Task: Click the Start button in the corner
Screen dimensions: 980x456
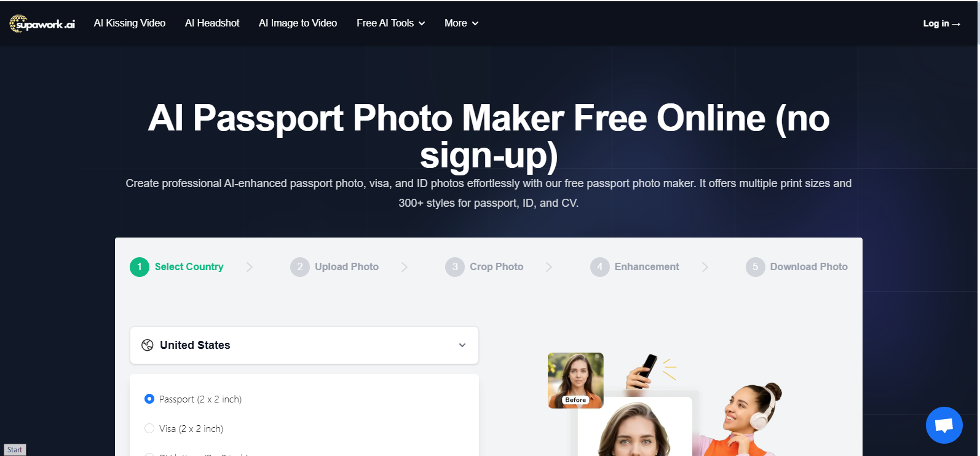Action: 15,450
